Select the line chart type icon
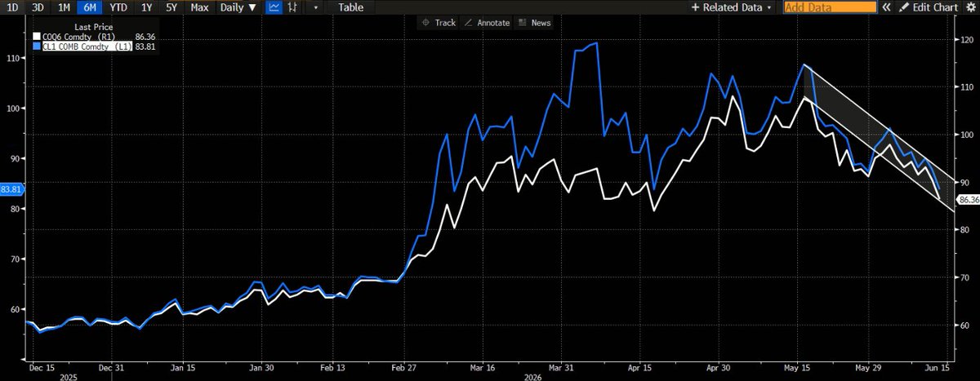The height and width of the screenshot is (381, 980). pos(275,7)
